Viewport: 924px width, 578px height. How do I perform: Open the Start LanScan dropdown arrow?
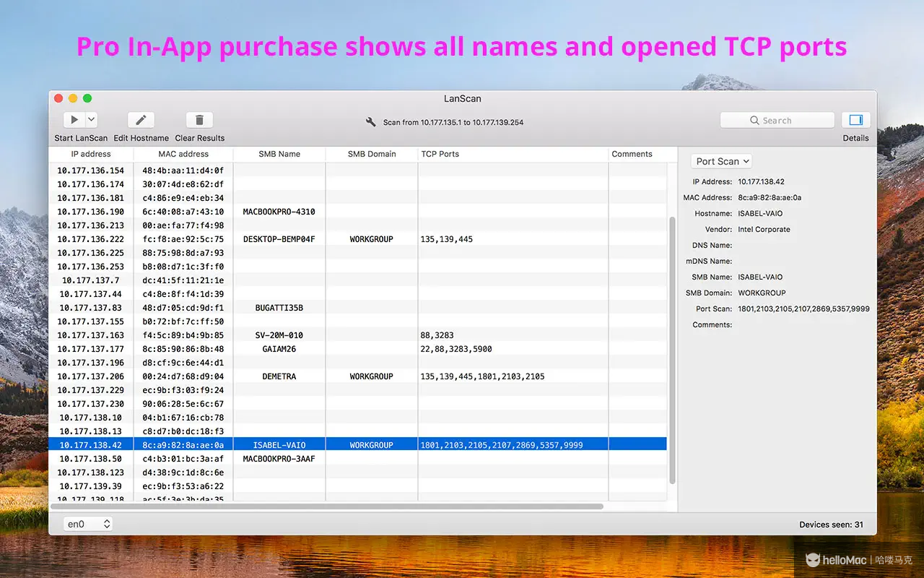(92, 120)
